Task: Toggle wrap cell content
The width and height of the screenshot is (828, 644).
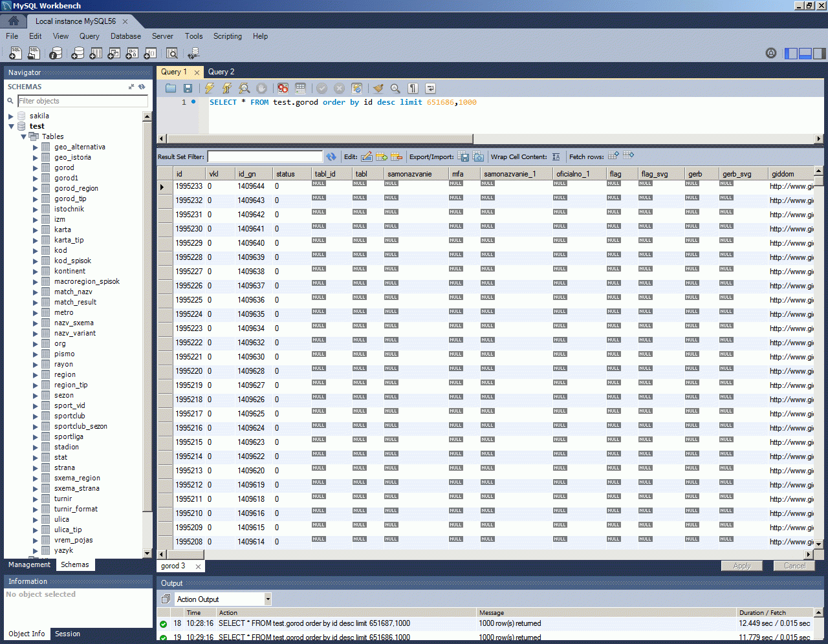Action: [x=556, y=156]
